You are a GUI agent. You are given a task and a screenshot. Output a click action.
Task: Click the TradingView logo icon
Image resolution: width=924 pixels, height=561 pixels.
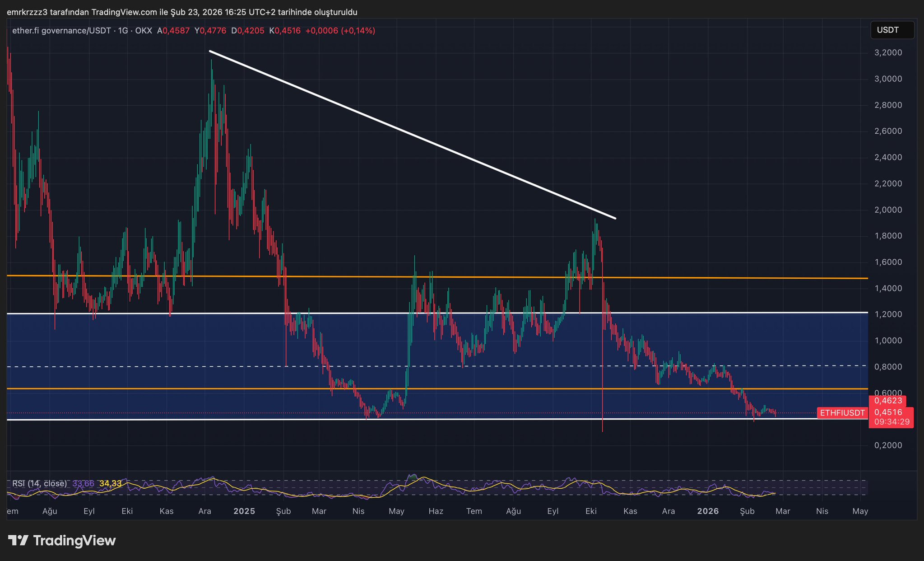click(18, 540)
